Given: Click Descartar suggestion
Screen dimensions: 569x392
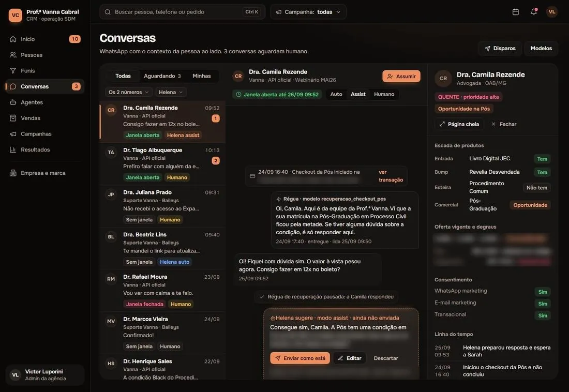Looking at the screenshot, I should tap(386, 358).
